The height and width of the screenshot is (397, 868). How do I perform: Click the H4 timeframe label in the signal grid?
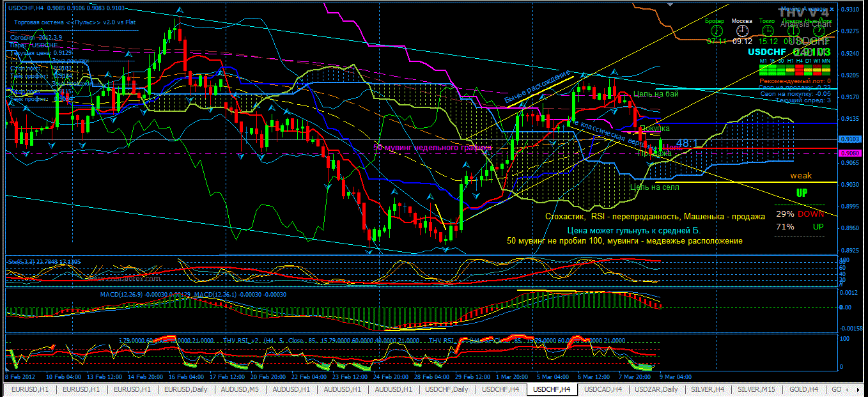coord(799,61)
